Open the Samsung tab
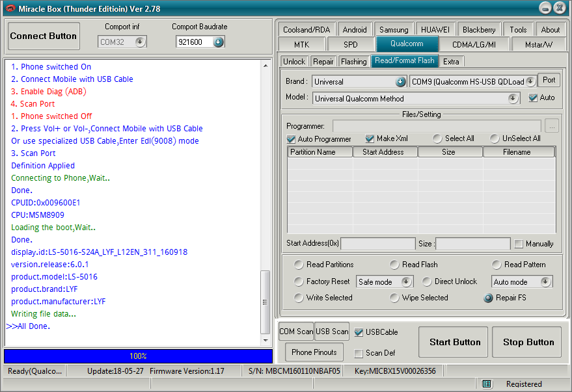 (x=394, y=29)
